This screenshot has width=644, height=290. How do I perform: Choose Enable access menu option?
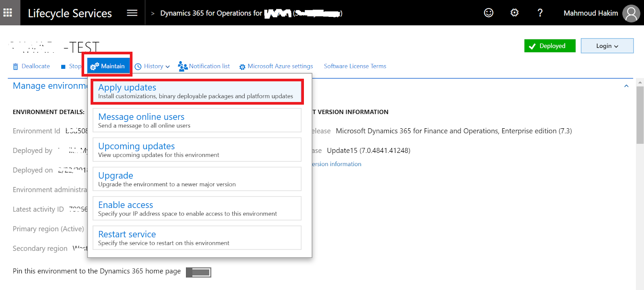197,208
